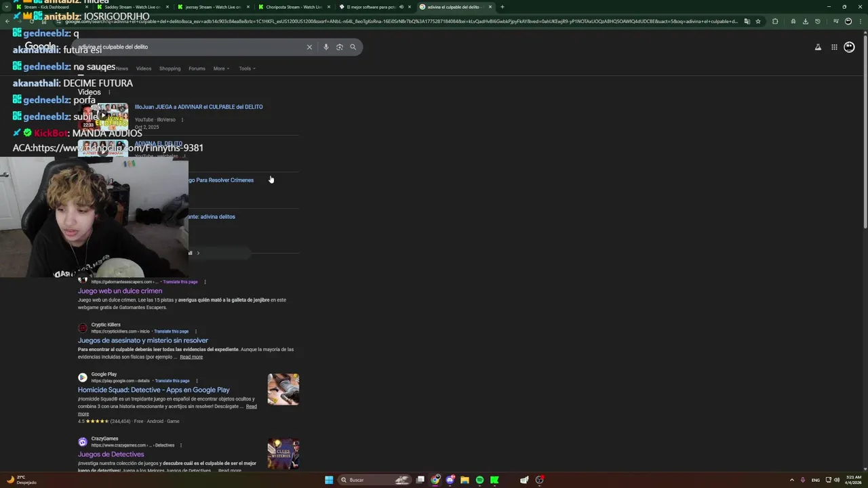Click the magnifier search submit icon
The image size is (868, 488).
[353, 47]
